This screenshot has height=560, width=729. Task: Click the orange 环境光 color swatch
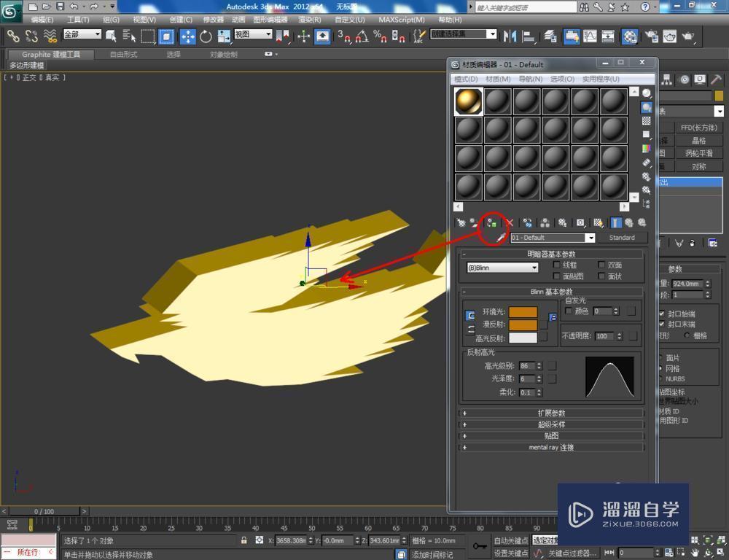[523, 312]
